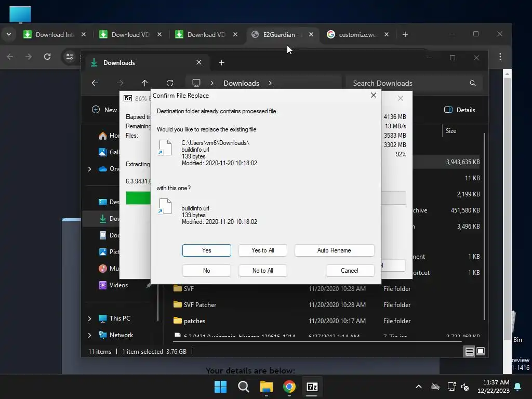
Task: Click the Auto Rename button
Action: 334,250
